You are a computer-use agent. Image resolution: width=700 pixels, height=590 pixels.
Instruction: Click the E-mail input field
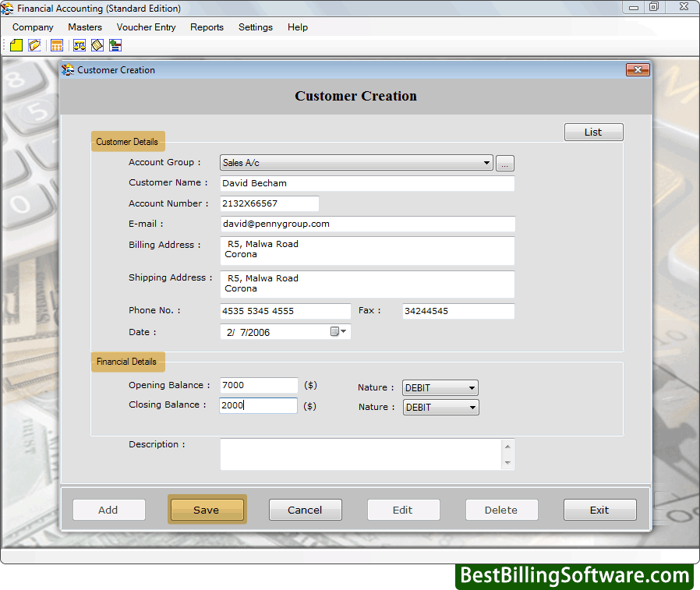(367, 224)
